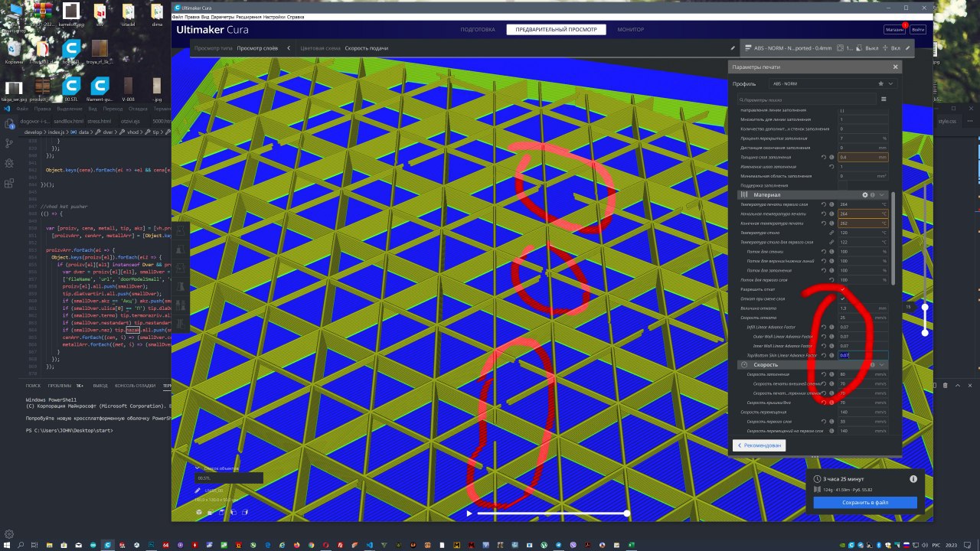This screenshot has width=980, height=551.
Task: Click the simulation path slider handle
Action: tap(627, 513)
